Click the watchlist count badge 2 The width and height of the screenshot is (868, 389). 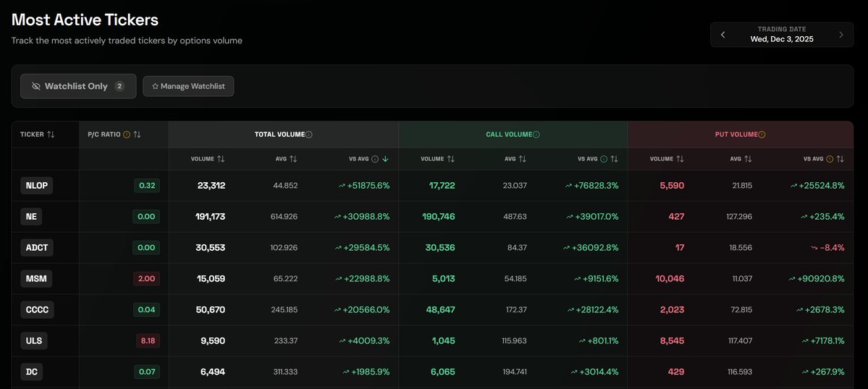point(119,86)
